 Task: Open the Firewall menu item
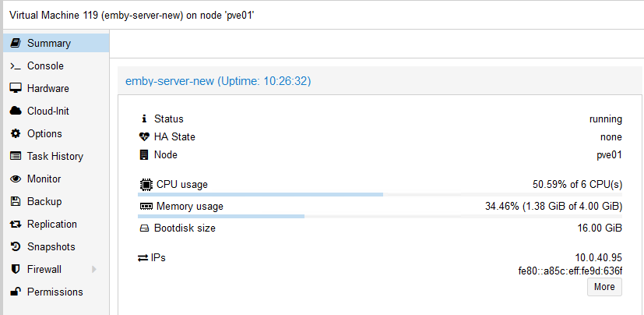click(44, 270)
